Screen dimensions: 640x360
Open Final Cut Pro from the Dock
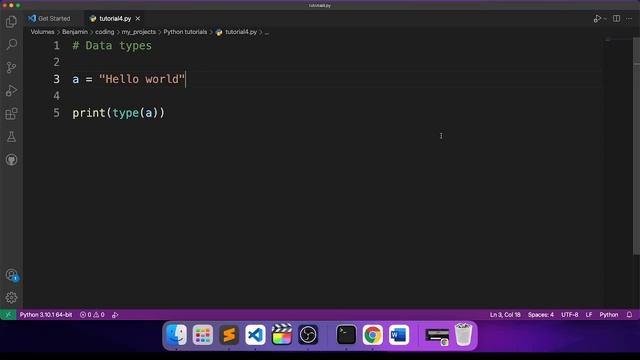coord(282,335)
